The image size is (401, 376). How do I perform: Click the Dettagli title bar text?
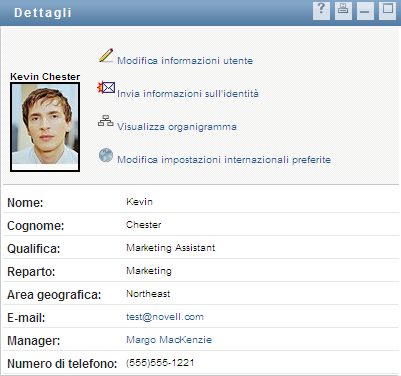(43, 13)
